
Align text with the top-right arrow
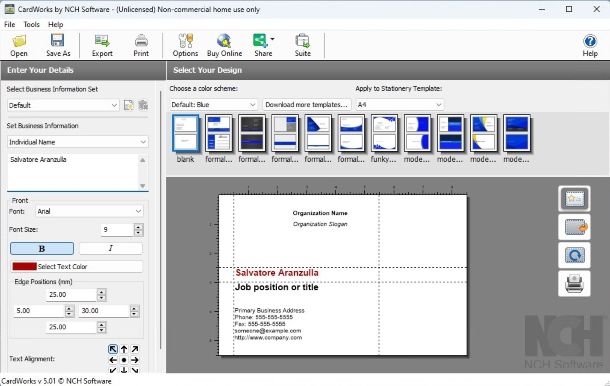(x=135, y=349)
